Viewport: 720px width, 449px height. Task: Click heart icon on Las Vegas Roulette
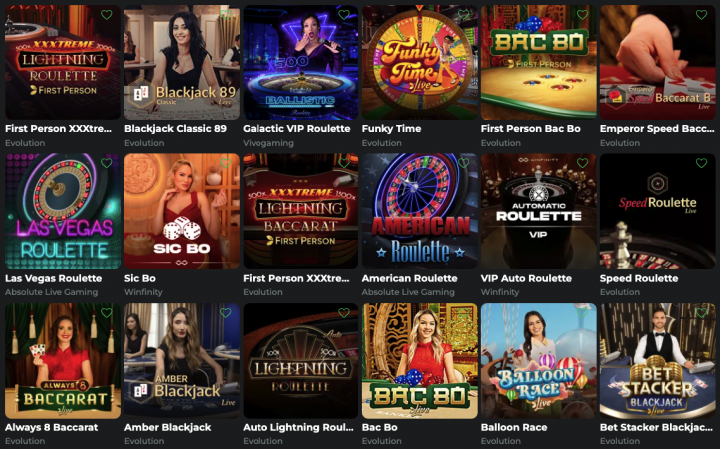(107, 163)
